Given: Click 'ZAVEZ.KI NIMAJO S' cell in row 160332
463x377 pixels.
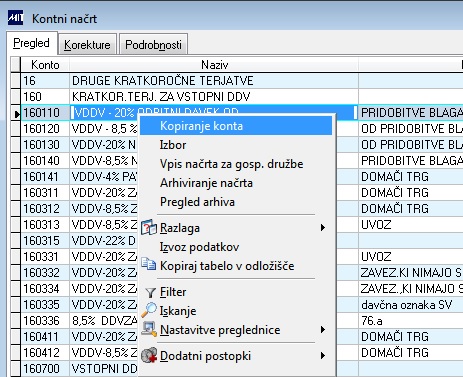Looking at the screenshot, I should tap(411, 273).
